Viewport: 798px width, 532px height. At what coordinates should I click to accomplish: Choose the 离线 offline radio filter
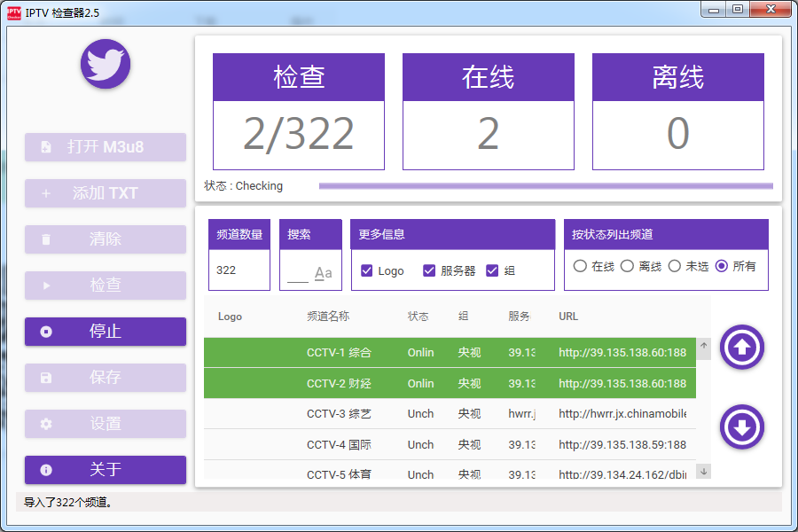[627, 266]
